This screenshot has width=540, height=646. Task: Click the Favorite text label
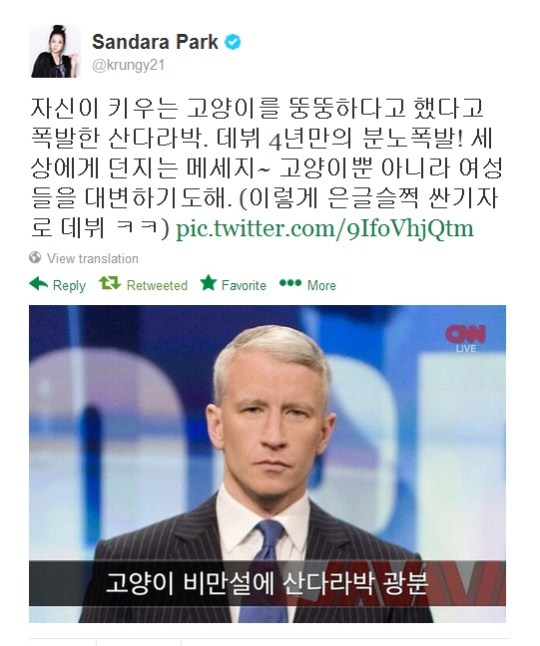pos(243,285)
